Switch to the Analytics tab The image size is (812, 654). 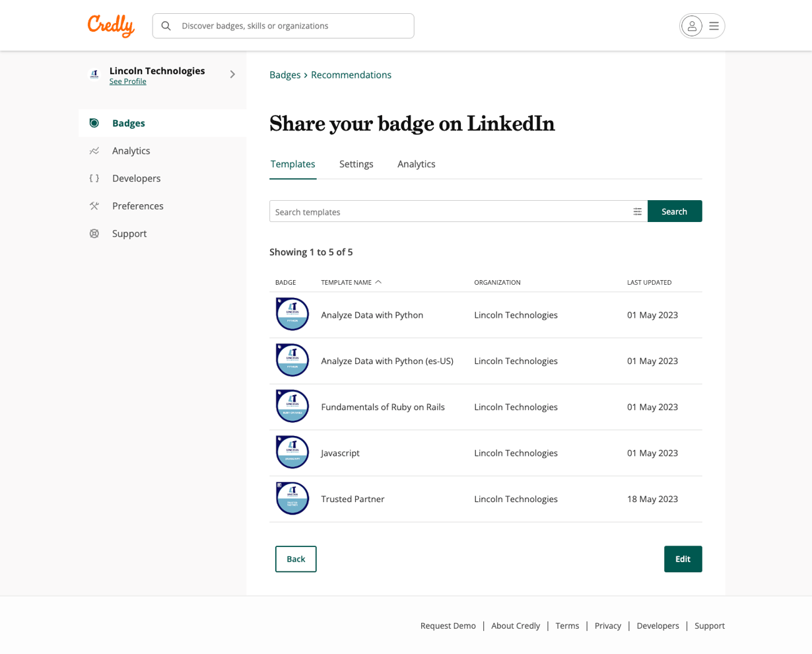[x=416, y=164]
